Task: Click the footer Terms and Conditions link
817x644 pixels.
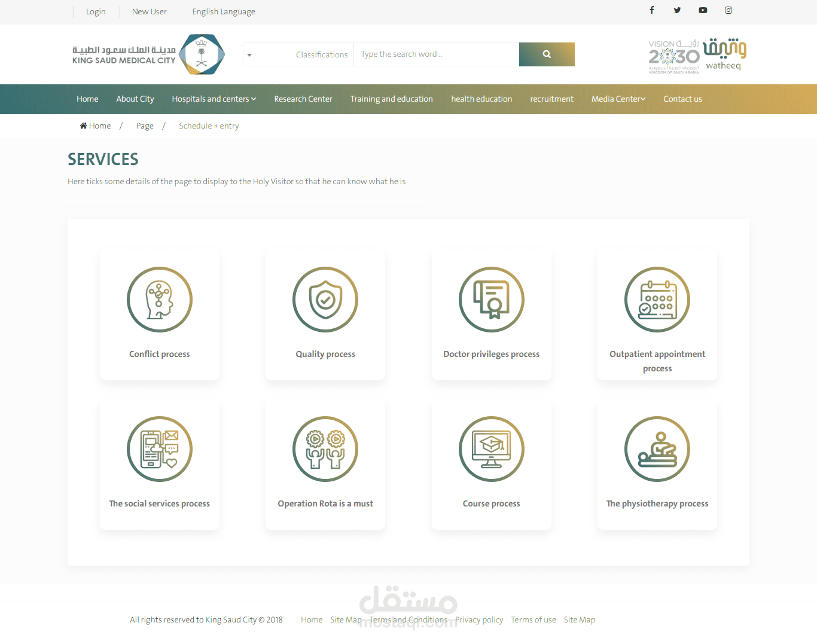Action: 408,620
